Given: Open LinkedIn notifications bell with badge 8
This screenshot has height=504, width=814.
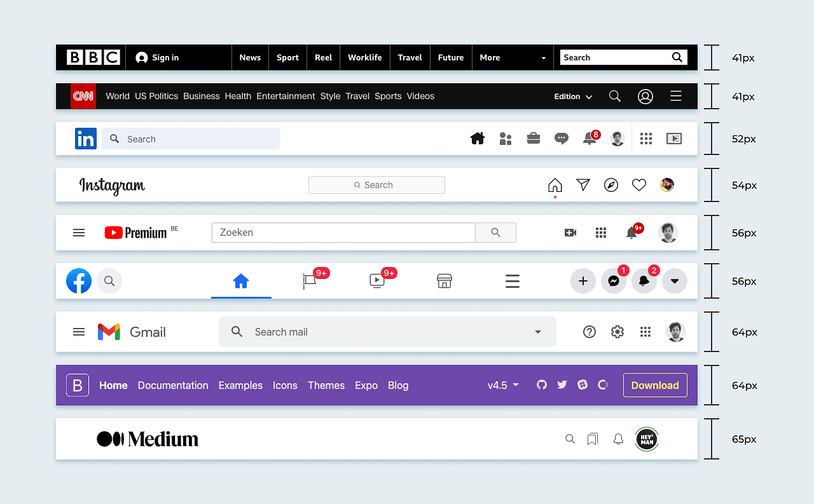Looking at the screenshot, I should click(x=590, y=139).
